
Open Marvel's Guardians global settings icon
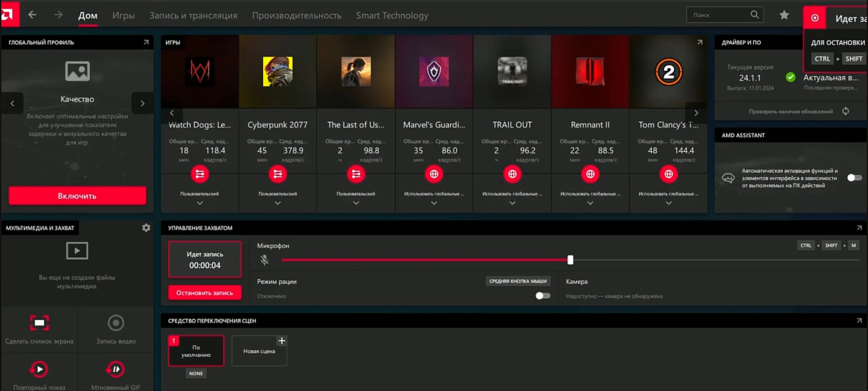(434, 174)
